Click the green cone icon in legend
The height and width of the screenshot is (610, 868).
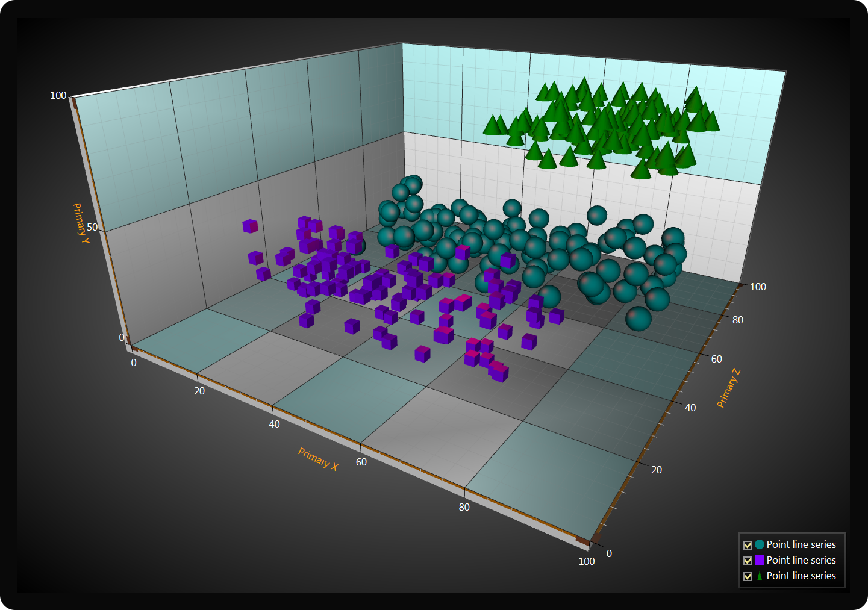(x=760, y=576)
